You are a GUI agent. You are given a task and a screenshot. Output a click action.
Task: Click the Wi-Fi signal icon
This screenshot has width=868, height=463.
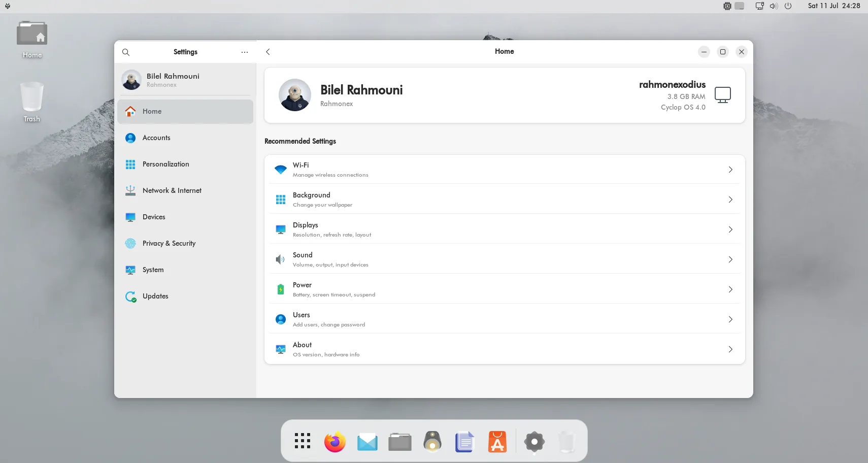click(x=281, y=170)
